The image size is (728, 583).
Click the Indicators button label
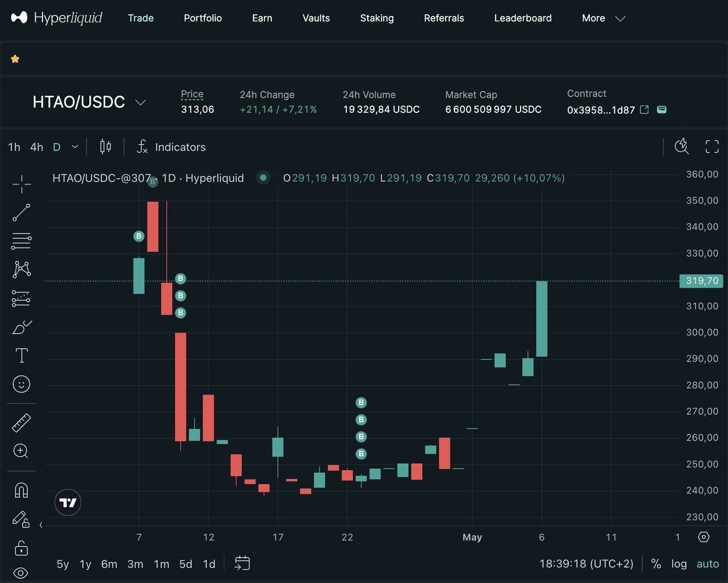(180, 147)
